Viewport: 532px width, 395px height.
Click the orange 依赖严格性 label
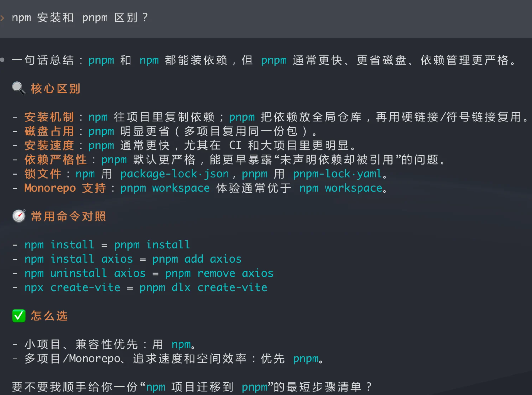(55, 160)
